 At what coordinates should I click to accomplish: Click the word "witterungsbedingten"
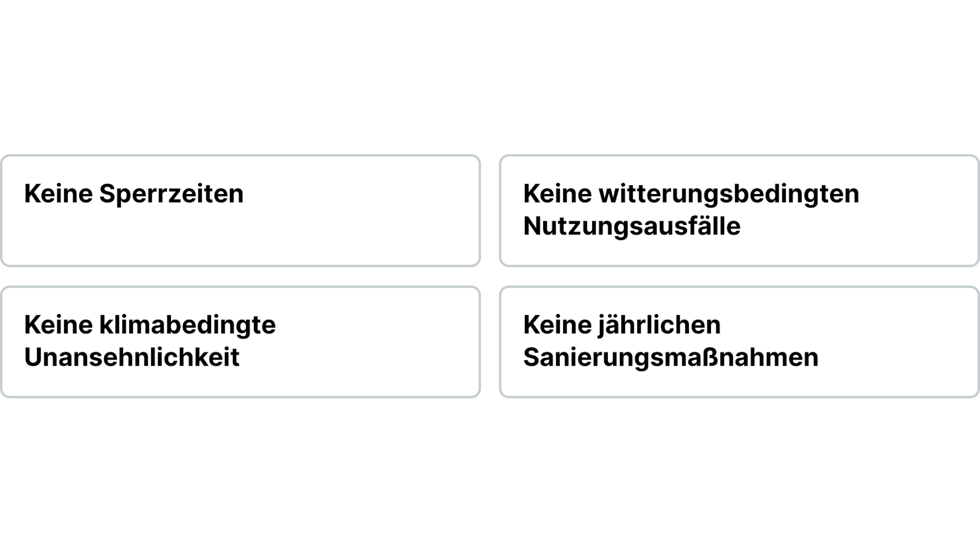[728, 194]
